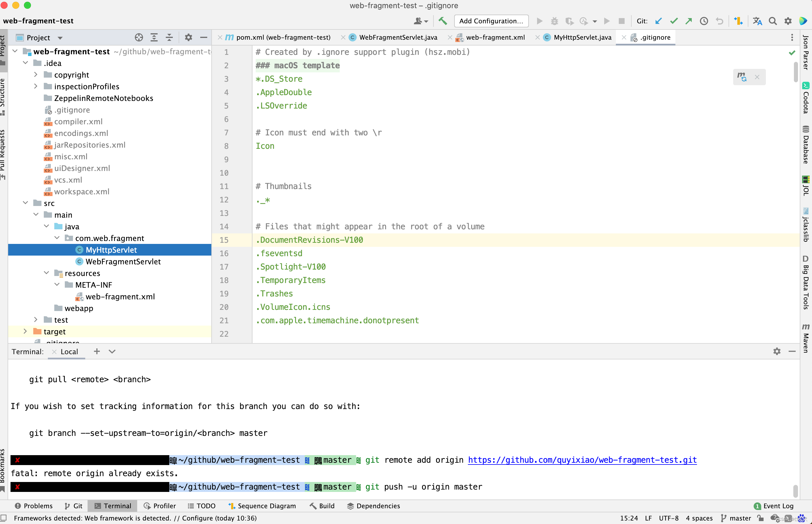Switch to MyHttpServlet.java tab

coord(582,37)
